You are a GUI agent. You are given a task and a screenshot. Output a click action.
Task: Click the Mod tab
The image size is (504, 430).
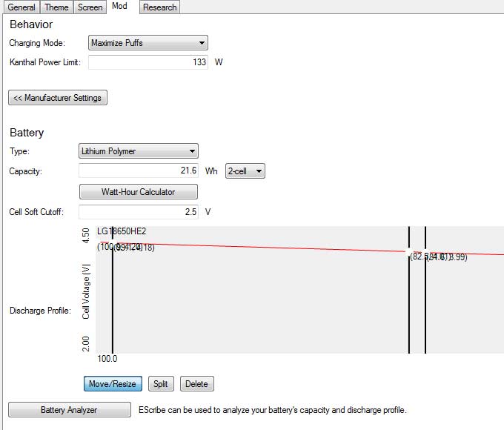(x=119, y=7)
